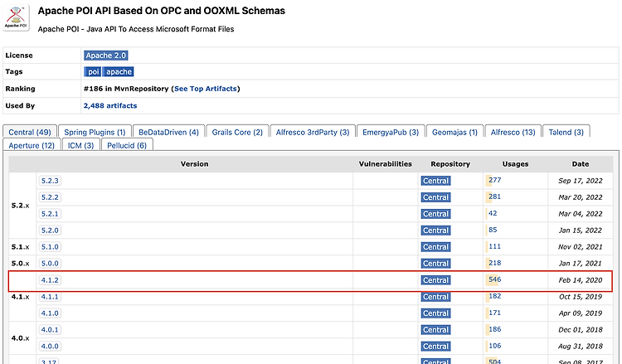
Task: Switch to the Pellucid (6) tab
Action: tap(127, 145)
